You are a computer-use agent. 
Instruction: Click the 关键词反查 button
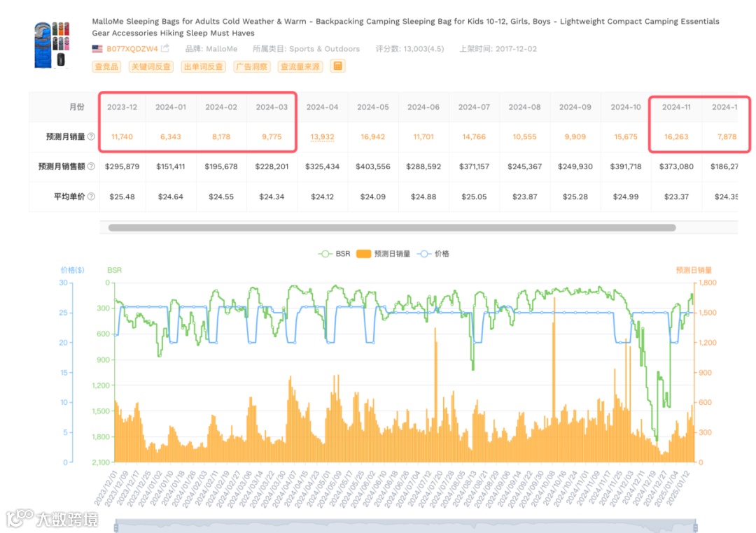click(151, 66)
